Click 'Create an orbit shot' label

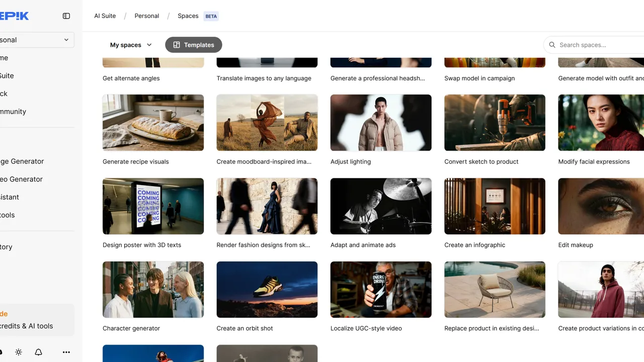245,329
